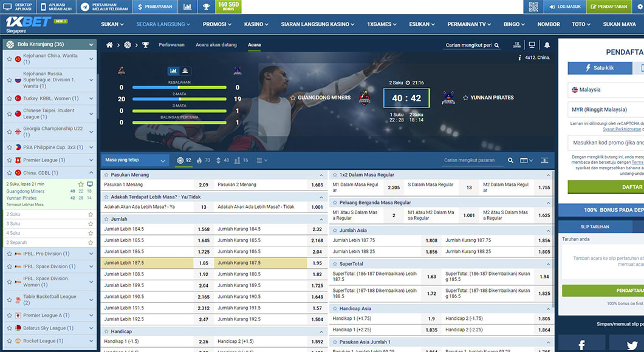Favorite the Guangdong Miners team star
The height and width of the screenshot is (352, 644).
[293, 98]
